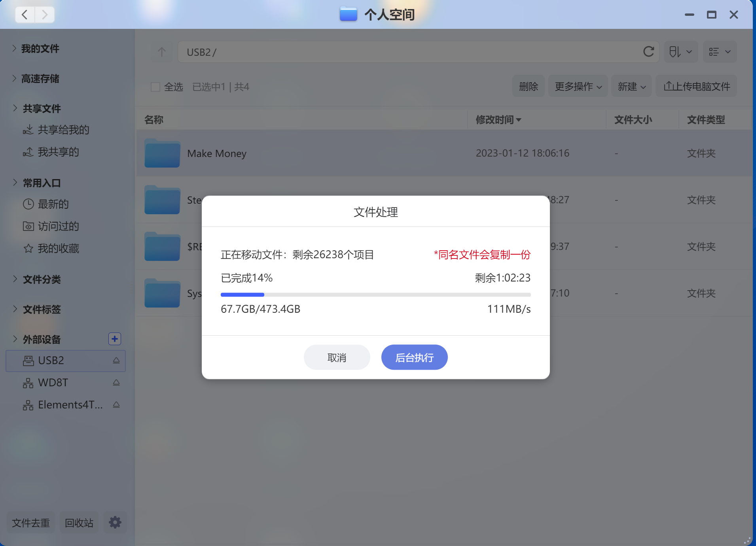Collapse the 外部设备 section
The width and height of the screenshot is (756, 546).
[15, 339]
